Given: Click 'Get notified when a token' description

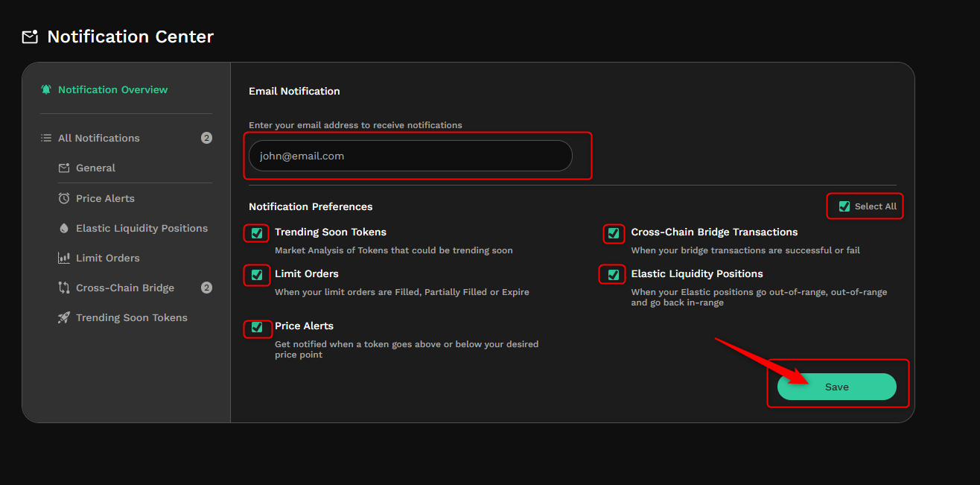Looking at the screenshot, I should [407, 349].
